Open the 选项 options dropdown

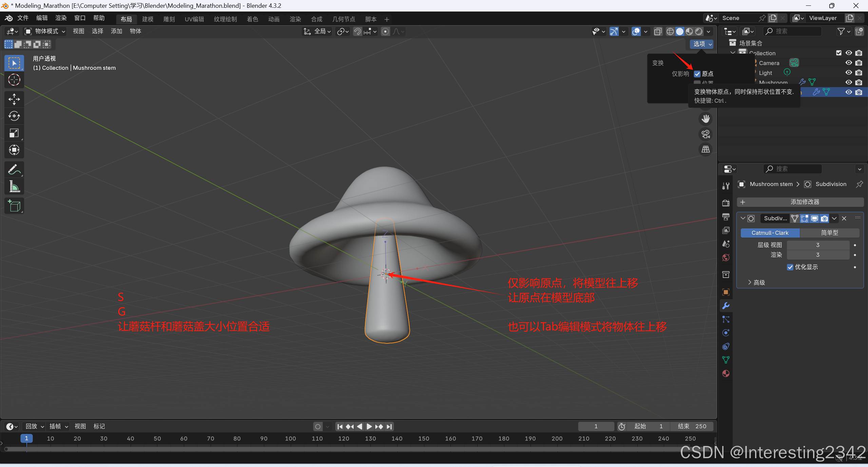click(x=701, y=44)
